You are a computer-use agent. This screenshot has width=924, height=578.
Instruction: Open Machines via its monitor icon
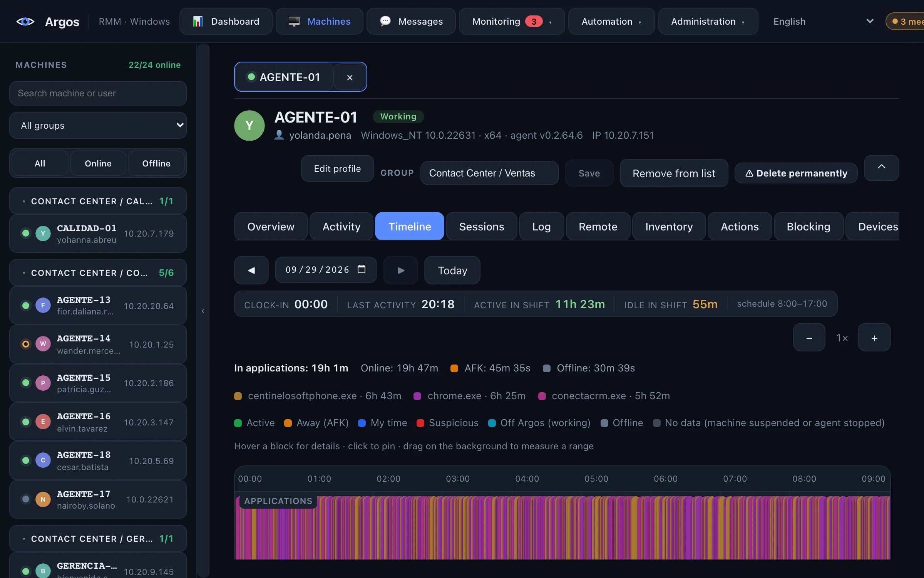pyautogui.click(x=294, y=22)
